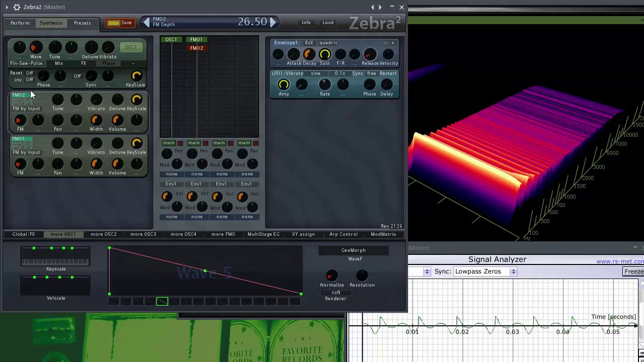The width and height of the screenshot is (644, 362).
Task: Go to previous preset with left arrow
Action: point(146,22)
